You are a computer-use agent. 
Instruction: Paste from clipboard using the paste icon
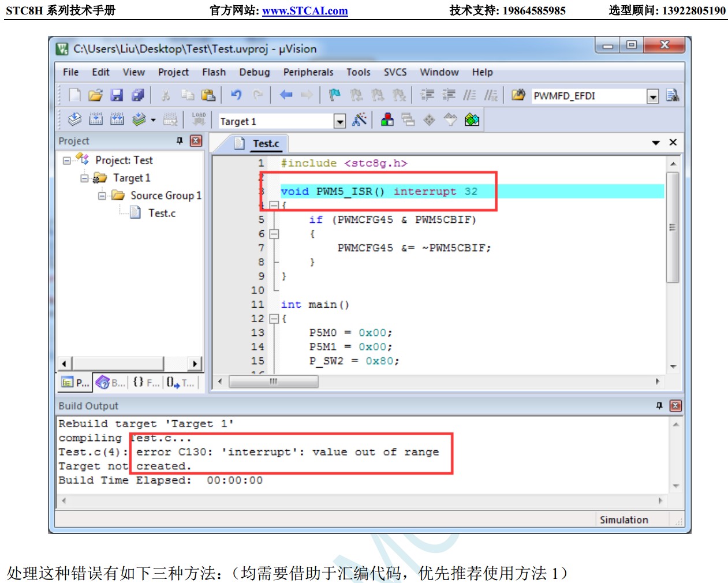pyautogui.click(x=208, y=95)
